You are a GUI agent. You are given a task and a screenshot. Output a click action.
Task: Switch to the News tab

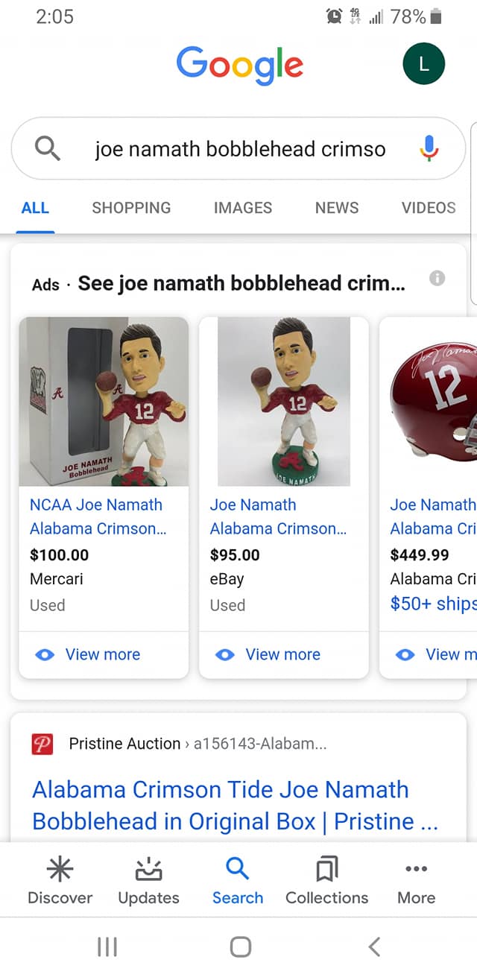click(x=337, y=208)
